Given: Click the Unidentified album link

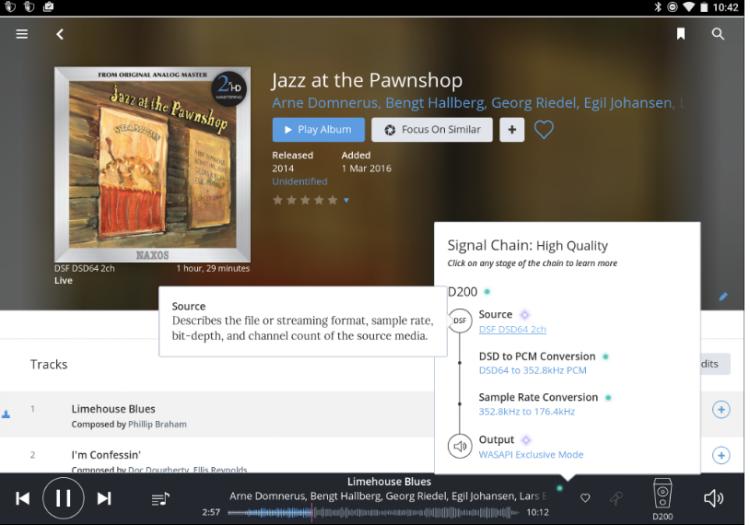Looking at the screenshot, I should pyautogui.click(x=299, y=181).
